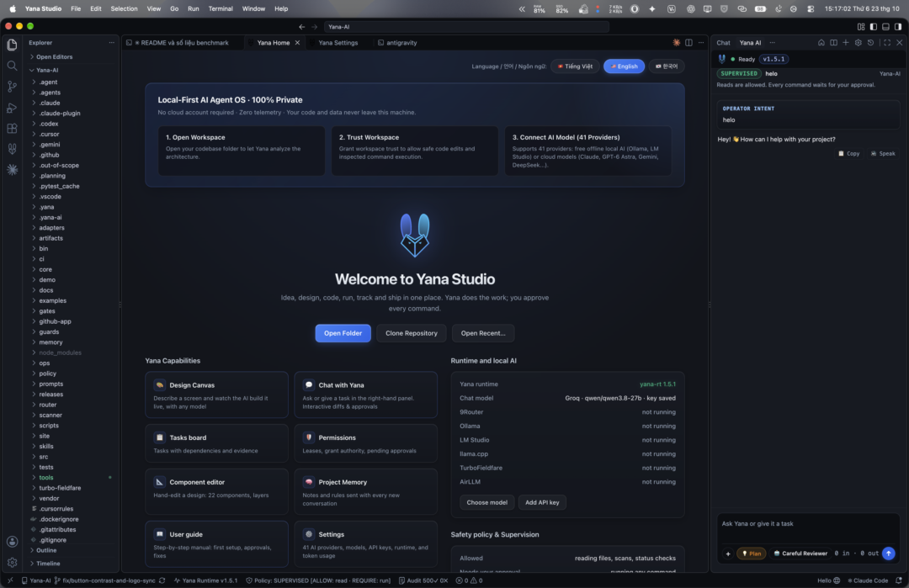909x588 pixels.
Task: Open the Explorer view in activity bar
Action: [12, 45]
